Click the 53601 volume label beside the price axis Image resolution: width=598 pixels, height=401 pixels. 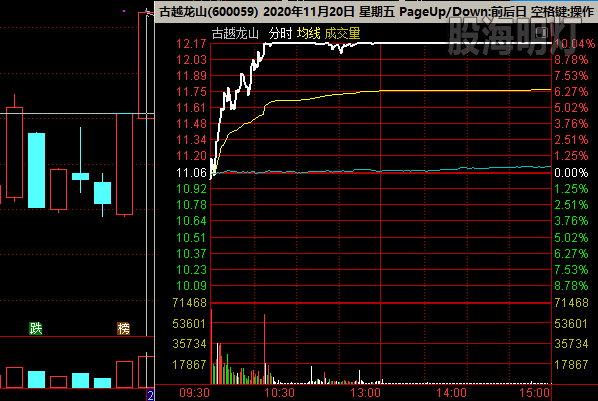(189, 324)
